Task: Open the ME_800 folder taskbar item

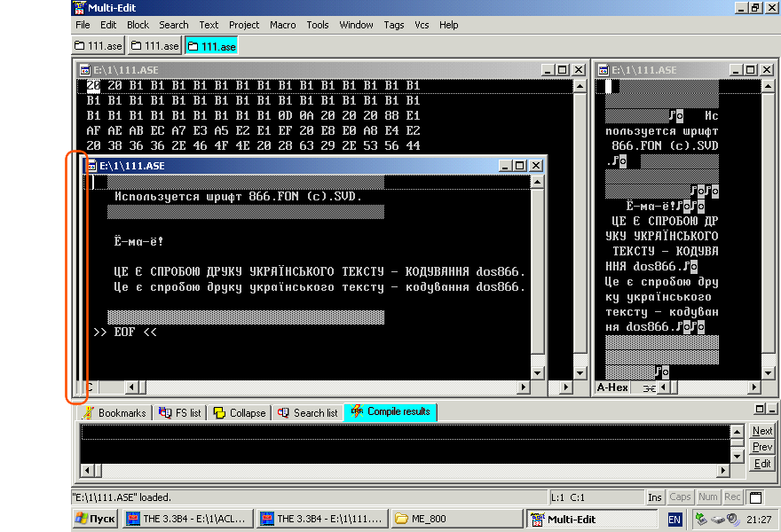Action: [x=456, y=519]
